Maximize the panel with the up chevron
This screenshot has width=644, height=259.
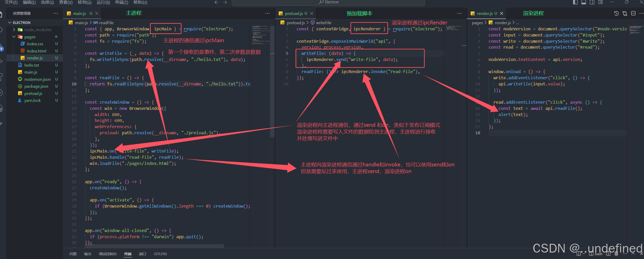[x=633, y=254]
